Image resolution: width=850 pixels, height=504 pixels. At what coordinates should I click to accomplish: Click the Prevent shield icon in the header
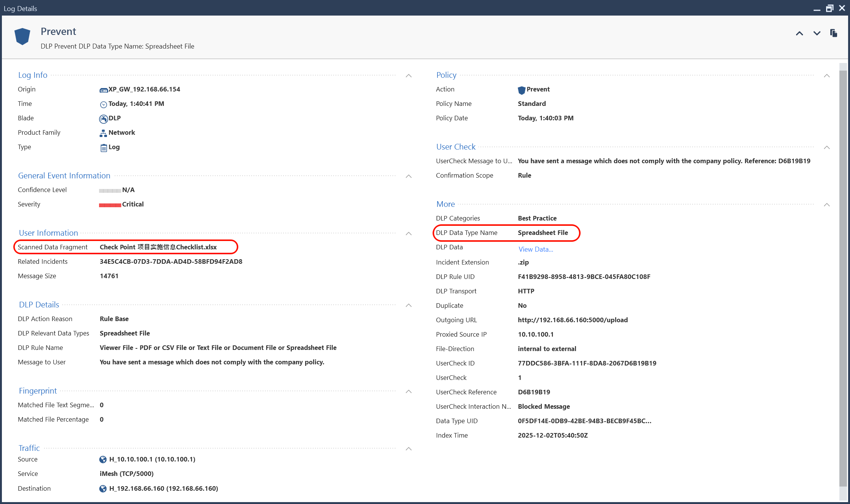pyautogui.click(x=22, y=36)
